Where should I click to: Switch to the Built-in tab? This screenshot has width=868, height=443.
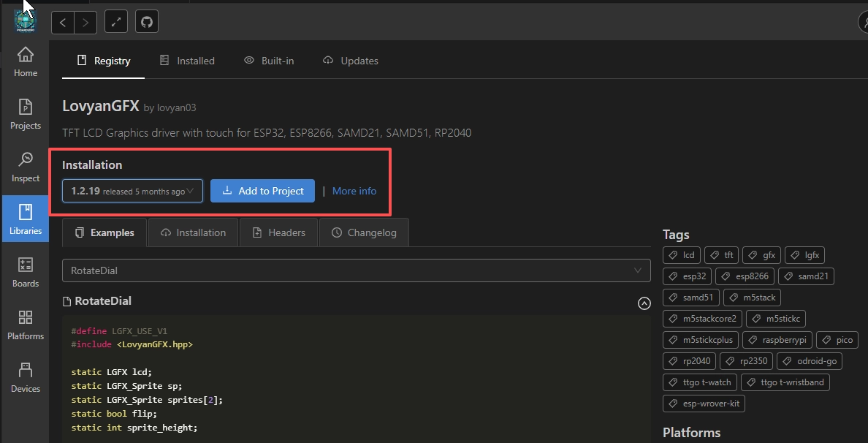[269, 61]
